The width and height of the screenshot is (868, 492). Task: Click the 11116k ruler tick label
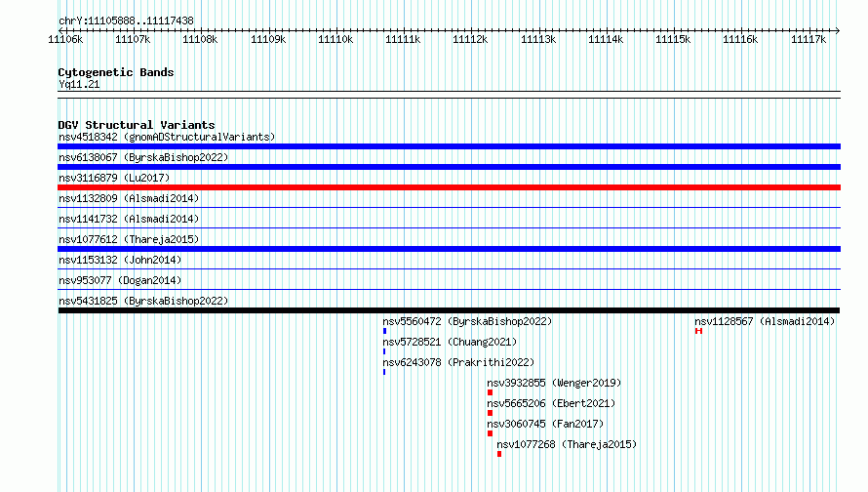pos(740,39)
